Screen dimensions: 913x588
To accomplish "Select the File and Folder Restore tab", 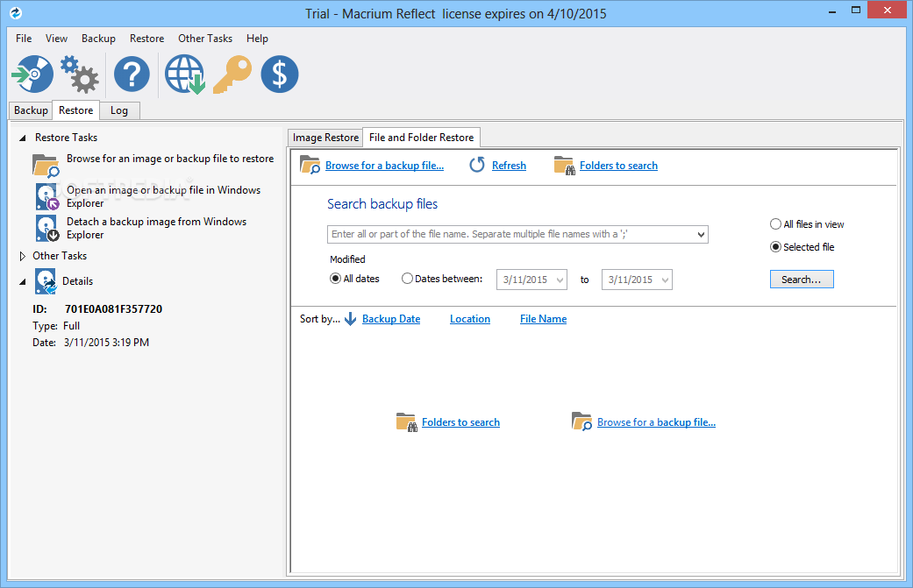I will click(422, 138).
